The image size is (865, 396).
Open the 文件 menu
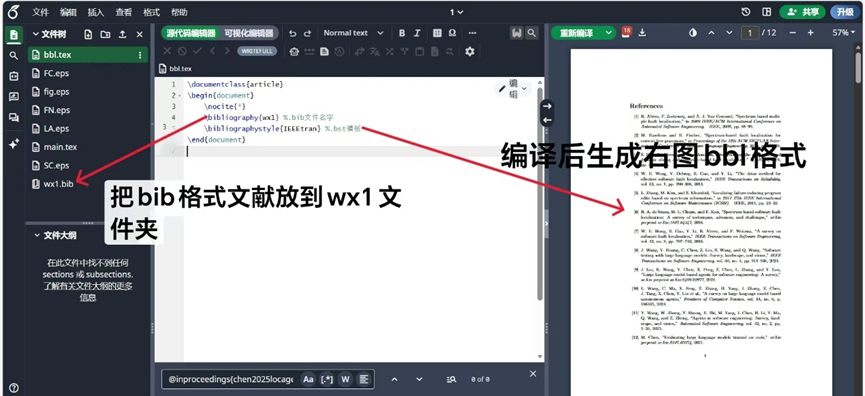coord(40,12)
